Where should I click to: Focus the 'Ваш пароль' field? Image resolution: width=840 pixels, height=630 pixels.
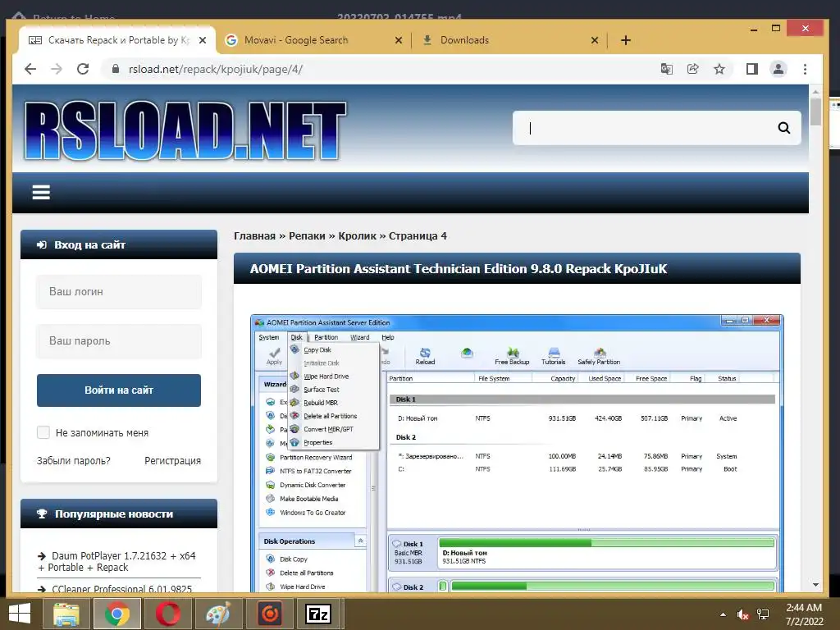coord(119,340)
